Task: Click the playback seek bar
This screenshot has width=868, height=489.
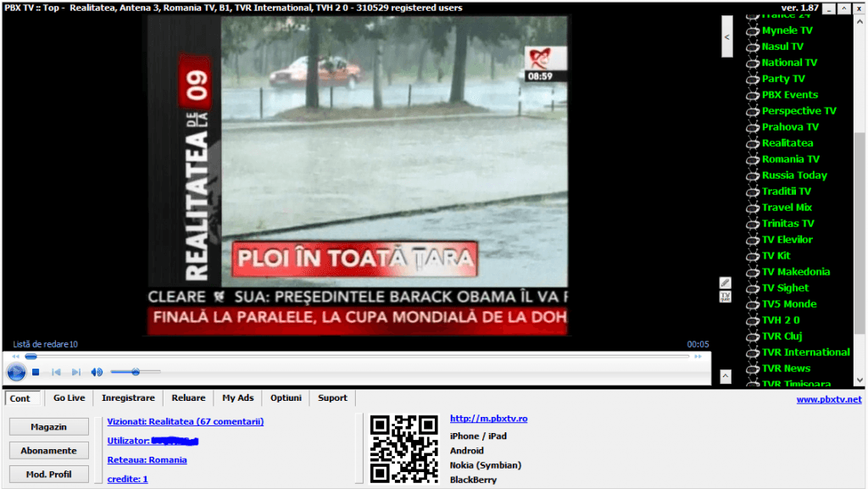Action: [x=357, y=356]
